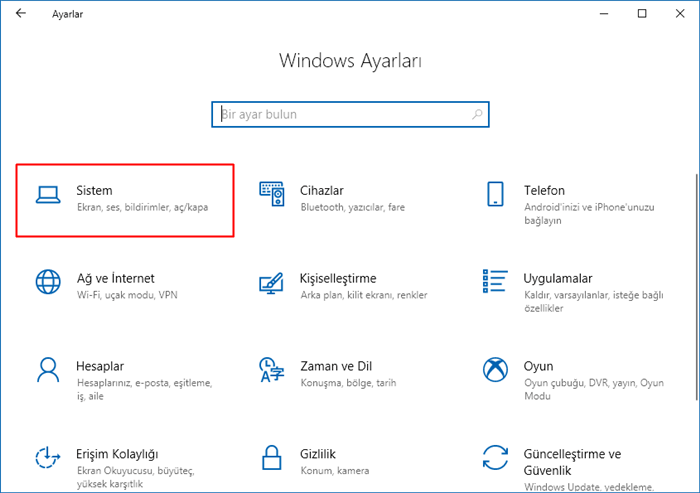Click the Erişim Kolaylığı dashed clock icon
700x493 pixels.
pyautogui.click(x=48, y=457)
